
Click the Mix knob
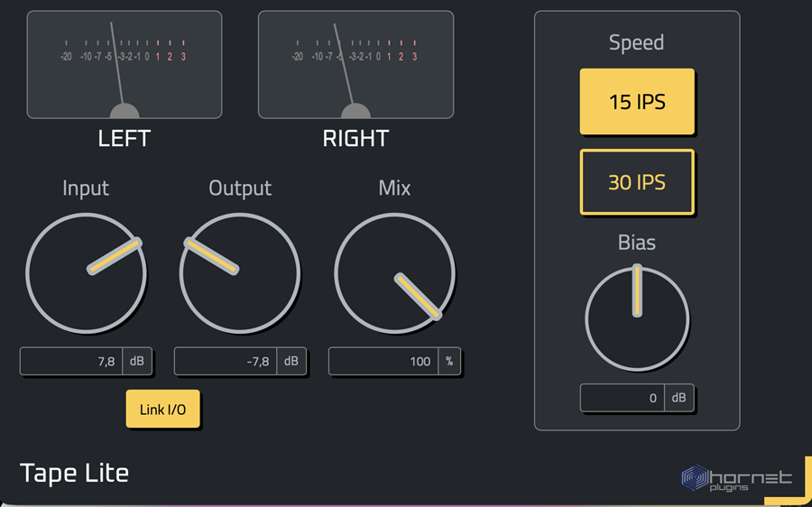pos(394,273)
